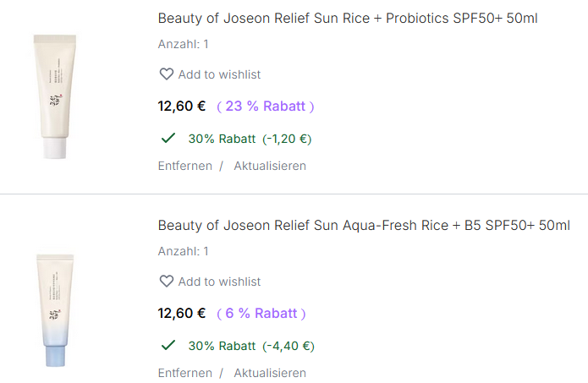Remove the Aqua-Fresh sunscreen via Entfernen
588x383 pixels.
pyautogui.click(x=184, y=373)
